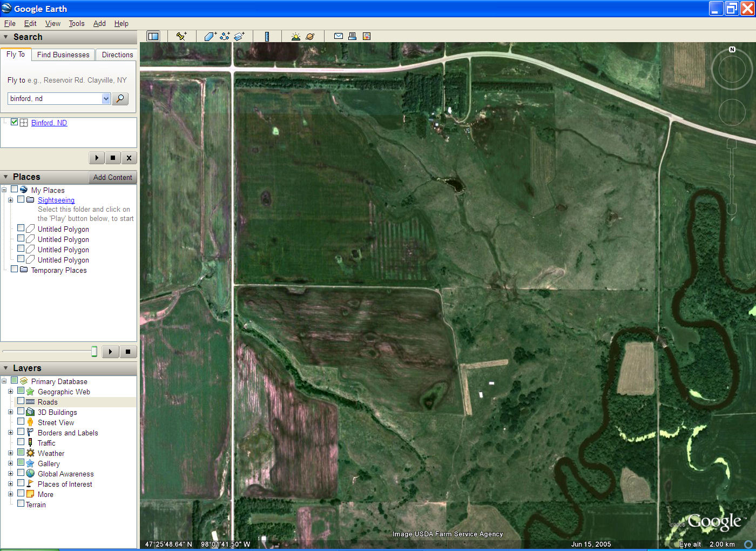756x551 pixels.
Task: Enable the Sightseeing folder checkbox
Action: click(x=21, y=199)
